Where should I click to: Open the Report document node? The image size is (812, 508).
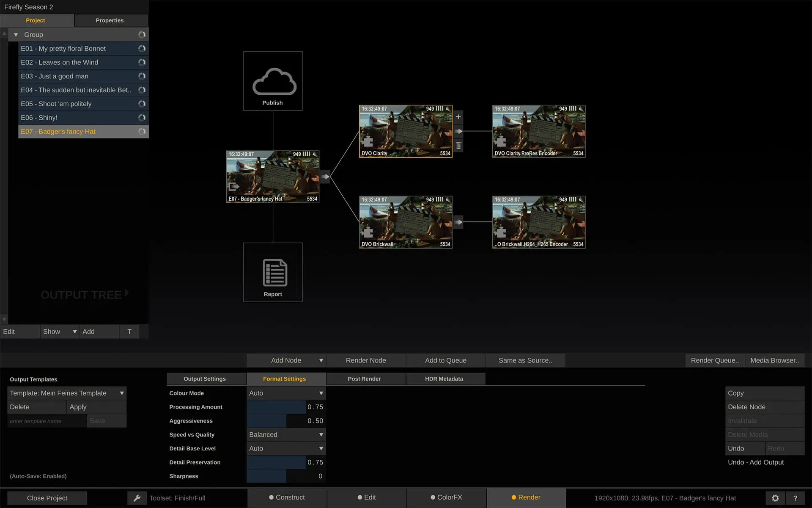[x=273, y=272]
